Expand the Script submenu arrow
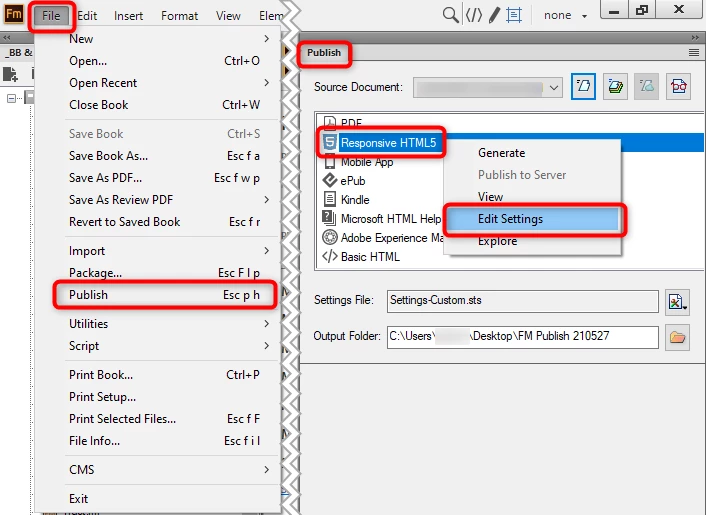This screenshot has height=515, width=706. (x=267, y=346)
